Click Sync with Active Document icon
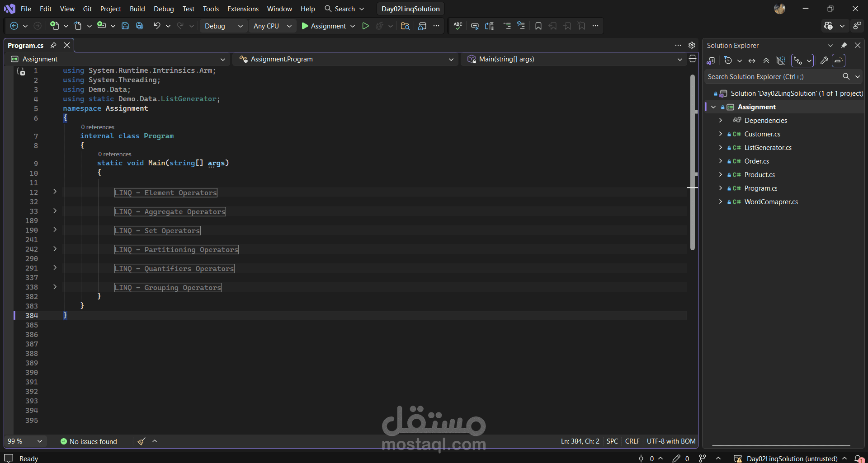 752,61
